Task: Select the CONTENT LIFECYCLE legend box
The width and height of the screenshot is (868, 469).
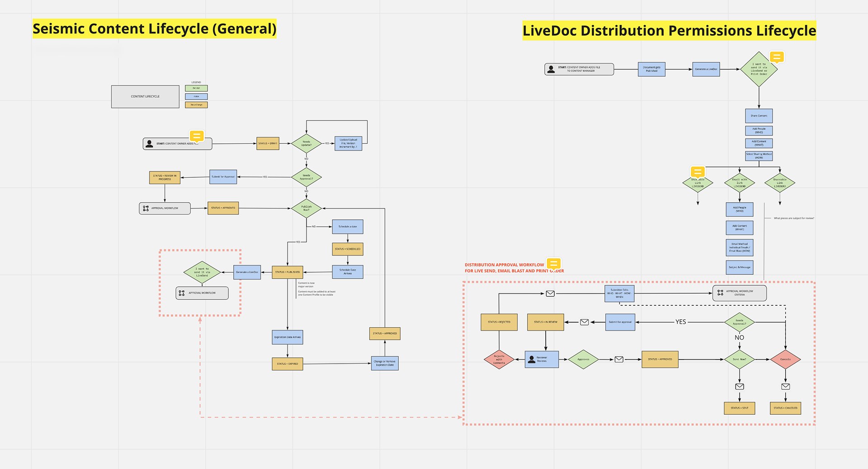Action: click(145, 96)
